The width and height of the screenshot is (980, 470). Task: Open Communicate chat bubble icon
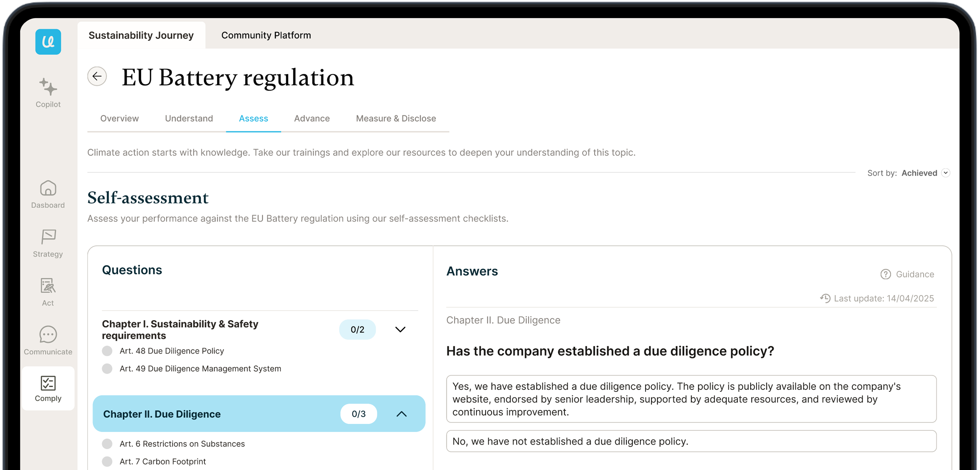point(48,335)
